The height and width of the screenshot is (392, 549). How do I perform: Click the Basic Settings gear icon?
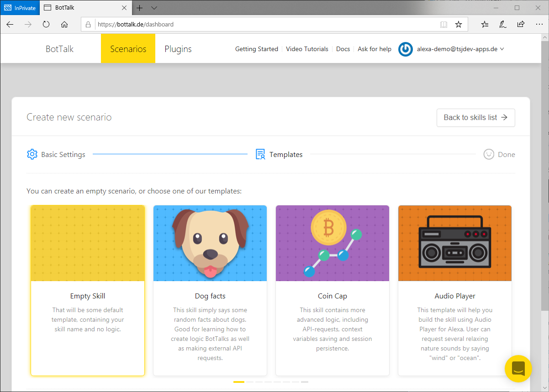pyautogui.click(x=32, y=154)
